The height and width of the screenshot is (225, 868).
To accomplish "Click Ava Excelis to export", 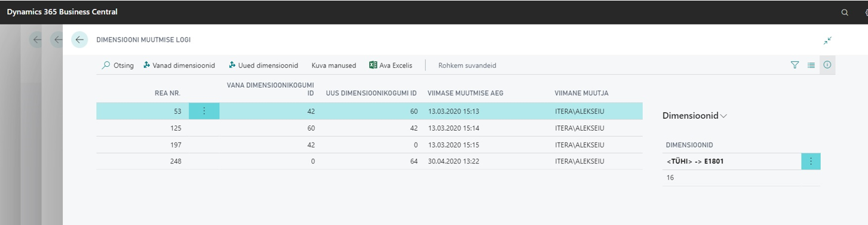I will point(391,66).
